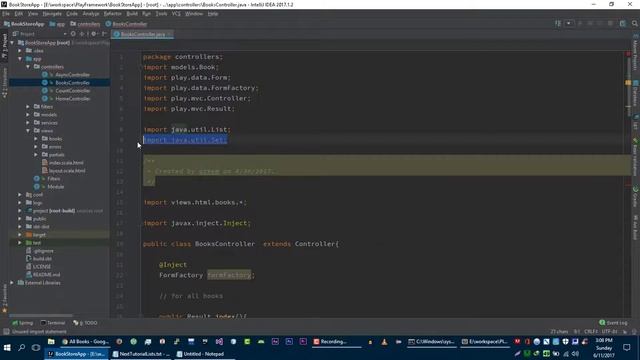Click the controllers breadcrumb
The height and width of the screenshot is (360, 640).
(85, 24)
